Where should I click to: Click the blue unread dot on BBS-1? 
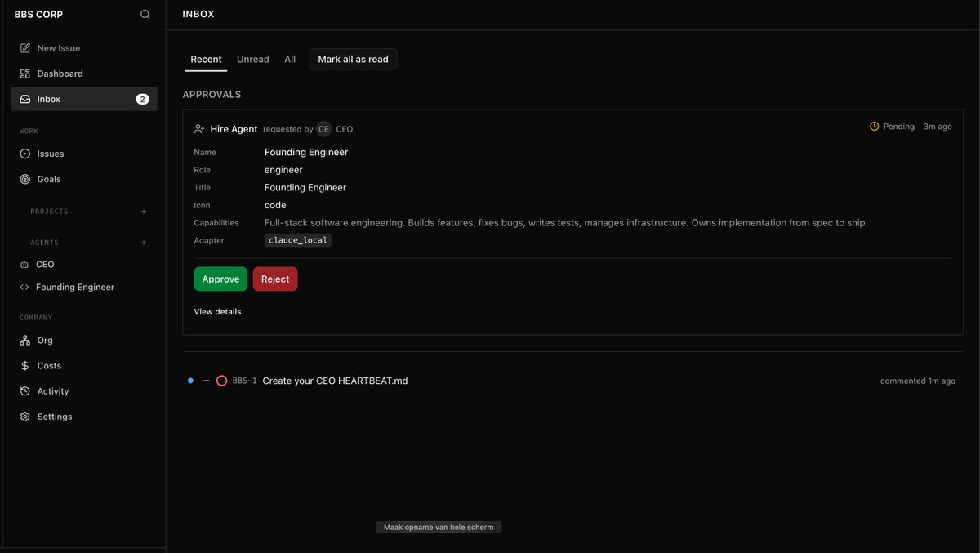[190, 381]
